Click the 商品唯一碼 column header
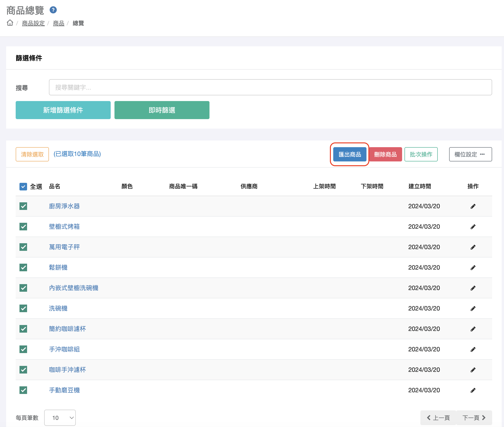Image resolution: width=504 pixels, height=427 pixels. click(x=183, y=186)
